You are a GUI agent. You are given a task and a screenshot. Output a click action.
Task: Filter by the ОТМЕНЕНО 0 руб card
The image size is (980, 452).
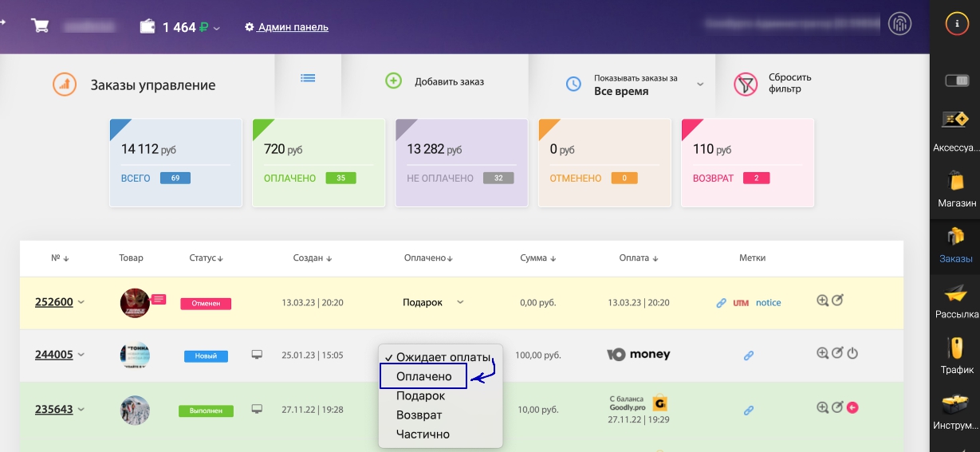pyautogui.click(x=604, y=163)
